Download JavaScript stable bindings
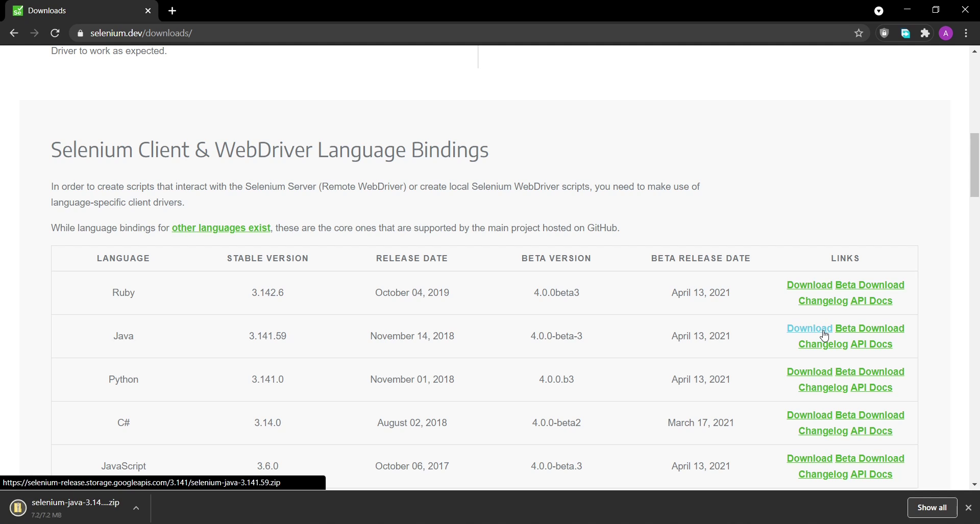Viewport: 980px width, 524px height. (x=810, y=459)
